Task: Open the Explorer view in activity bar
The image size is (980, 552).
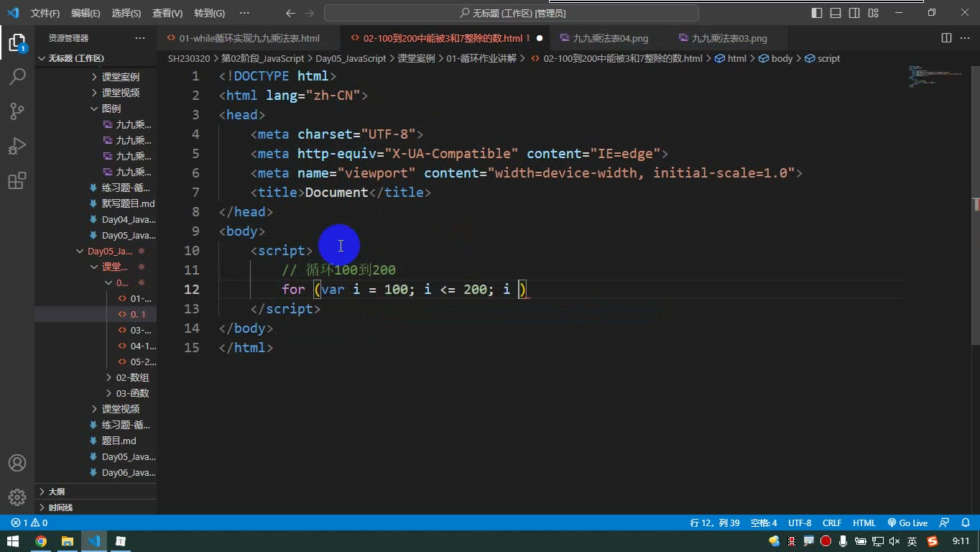Action: [17, 43]
